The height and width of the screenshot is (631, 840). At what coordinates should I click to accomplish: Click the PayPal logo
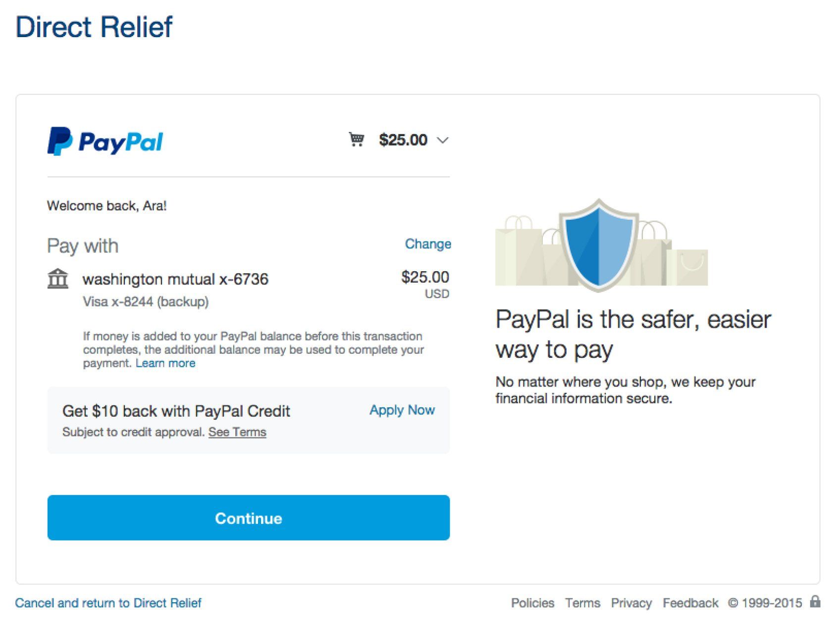pyautogui.click(x=105, y=142)
